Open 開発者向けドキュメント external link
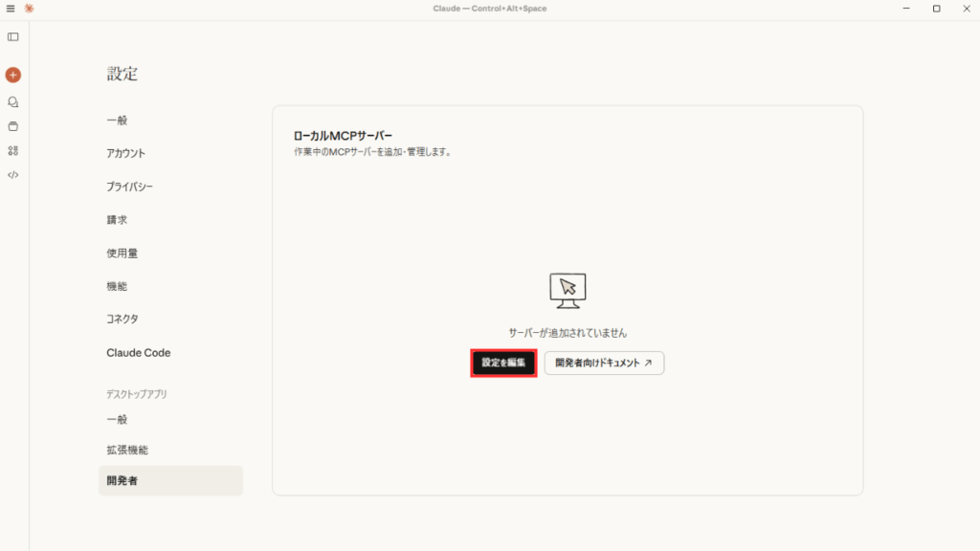This screenshot has height=551, width=980. click(604, 364)
